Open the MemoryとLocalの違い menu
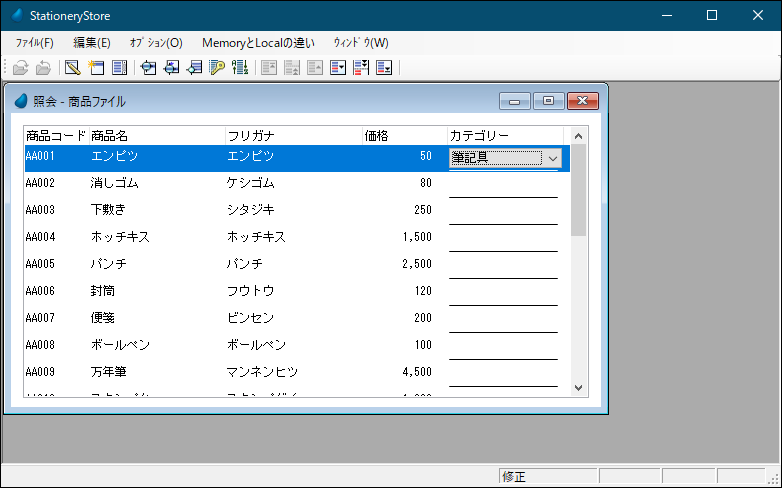 pyautogui.click(x=258, y=43)
